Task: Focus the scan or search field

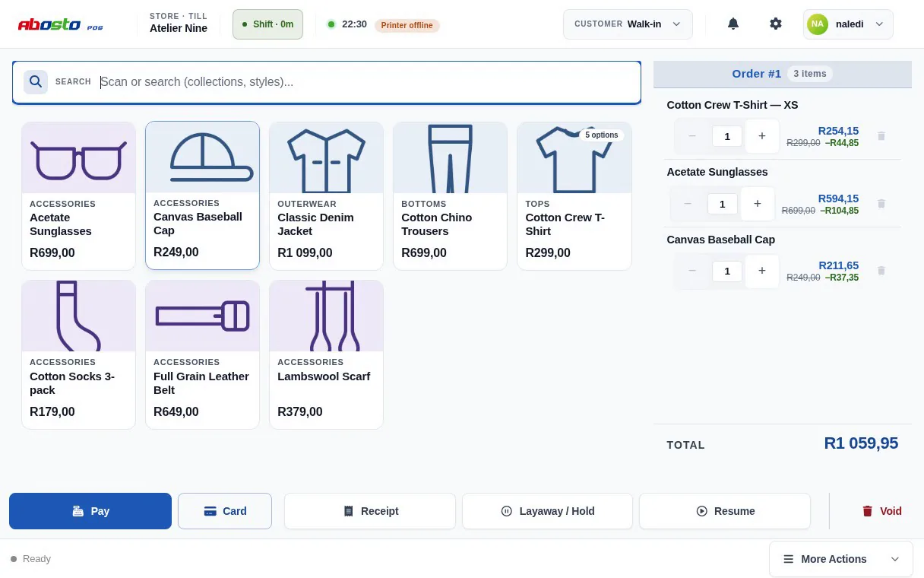Action: pyautogui.click(x=327, y=82)
